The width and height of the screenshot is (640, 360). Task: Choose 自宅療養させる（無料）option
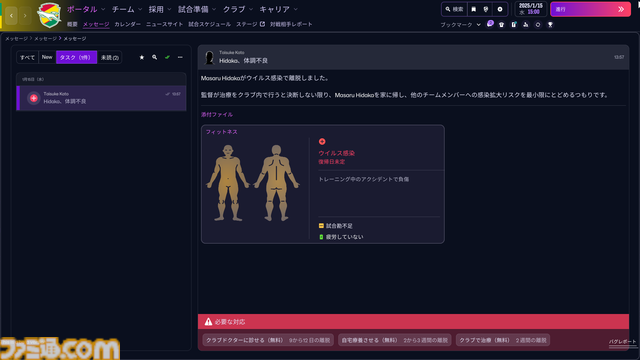[x=395, y=340]
